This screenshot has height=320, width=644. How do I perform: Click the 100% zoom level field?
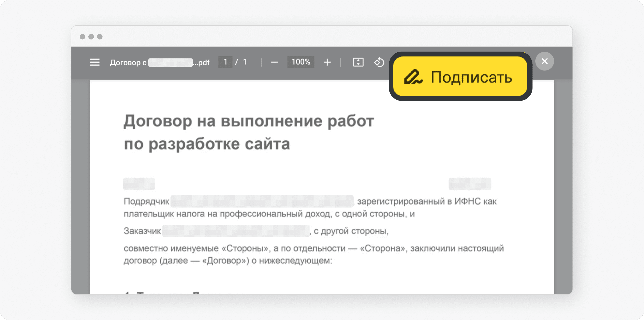(x=301, y=62)
